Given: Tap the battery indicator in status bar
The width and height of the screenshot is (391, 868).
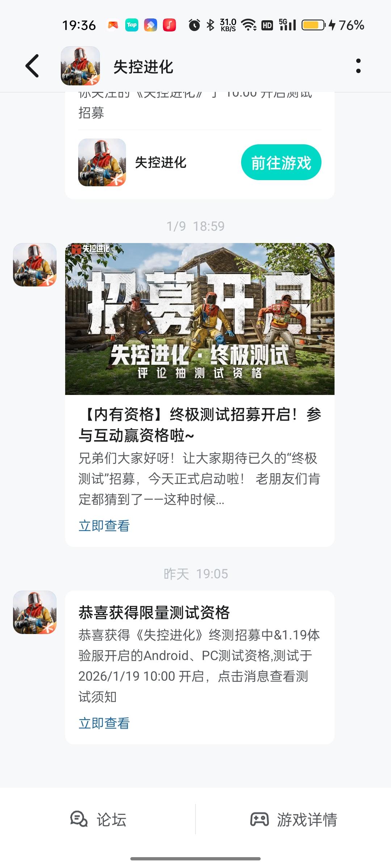Looking at the screenshot, I should 314,25.
